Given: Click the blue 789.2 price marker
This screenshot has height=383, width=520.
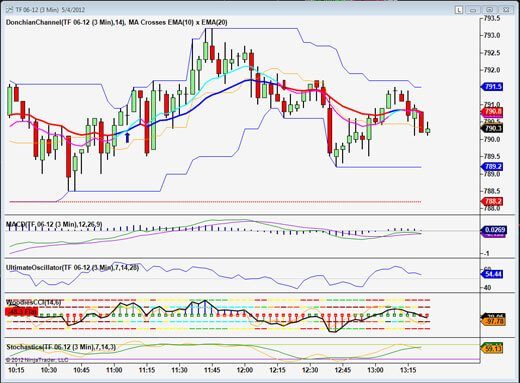Looking at the screenshot, I should pos(492,166).
